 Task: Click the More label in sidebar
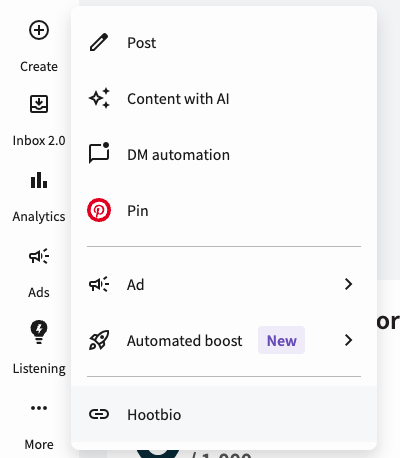click(x=39, y=445)
